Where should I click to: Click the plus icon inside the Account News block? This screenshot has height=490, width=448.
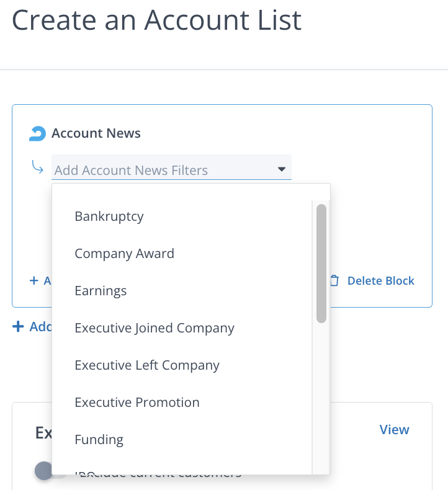(x=34, y=281)
